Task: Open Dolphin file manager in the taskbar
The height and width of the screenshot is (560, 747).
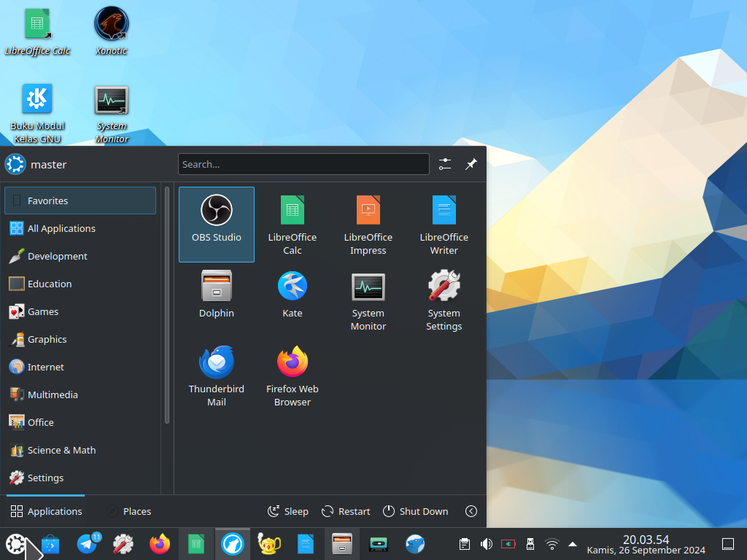Action: coord(341,544)
